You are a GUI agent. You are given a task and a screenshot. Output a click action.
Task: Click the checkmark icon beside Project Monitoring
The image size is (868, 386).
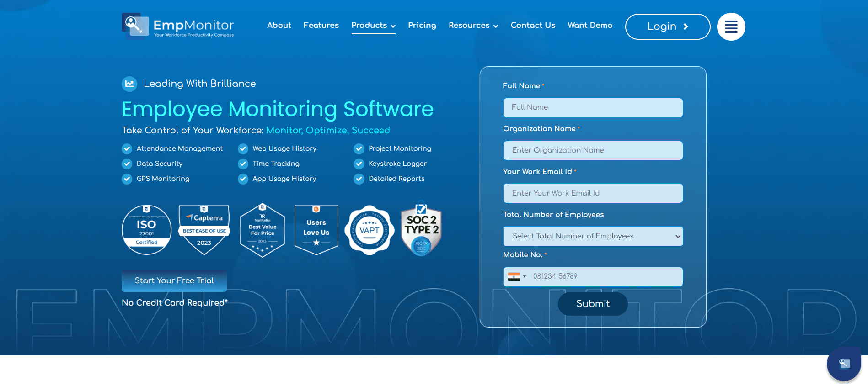coord(359,148)
